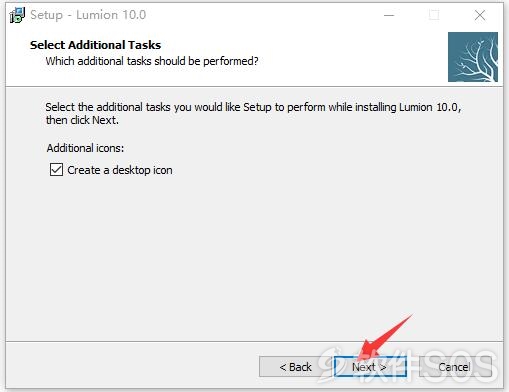This screenshot has width=509, height=392.
Task: Click the 'Additional icons:' group label
Action: pyautogui.click(x=85, y=148)
